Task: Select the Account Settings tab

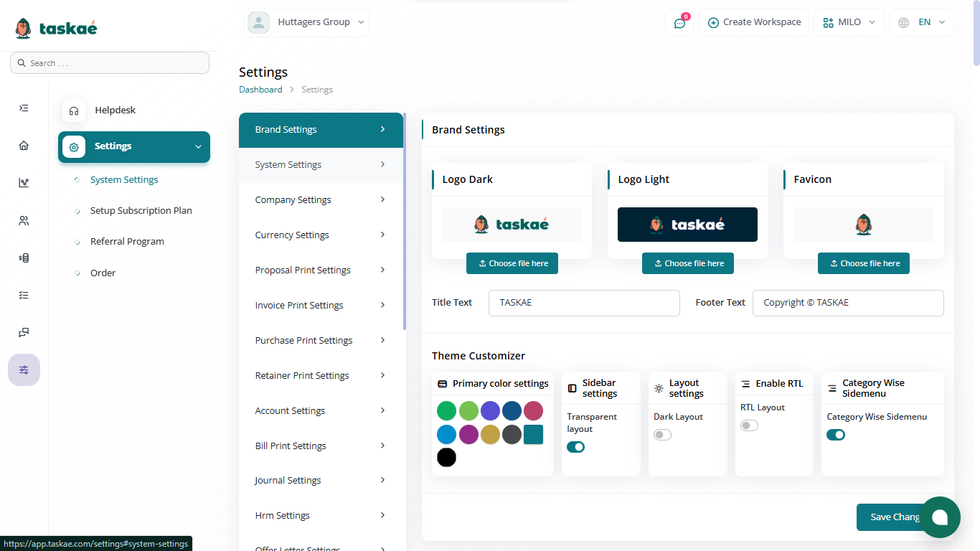Action: pos(321,410)
